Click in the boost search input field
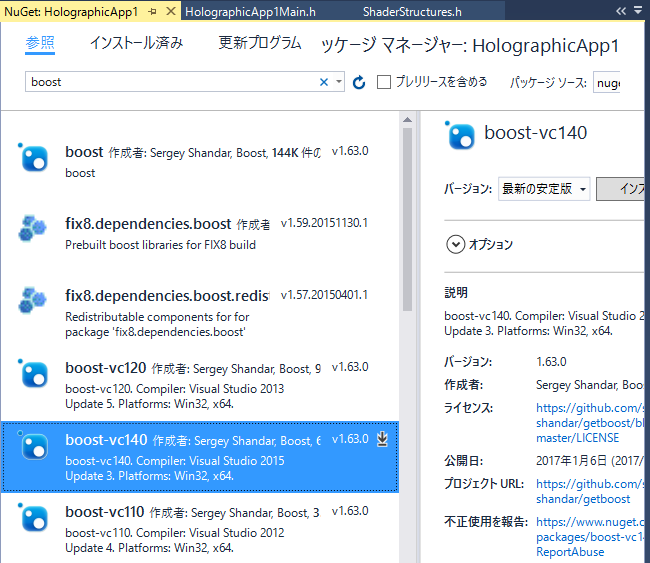The height and width of the screenshot is (563, 650). [172, 82]
